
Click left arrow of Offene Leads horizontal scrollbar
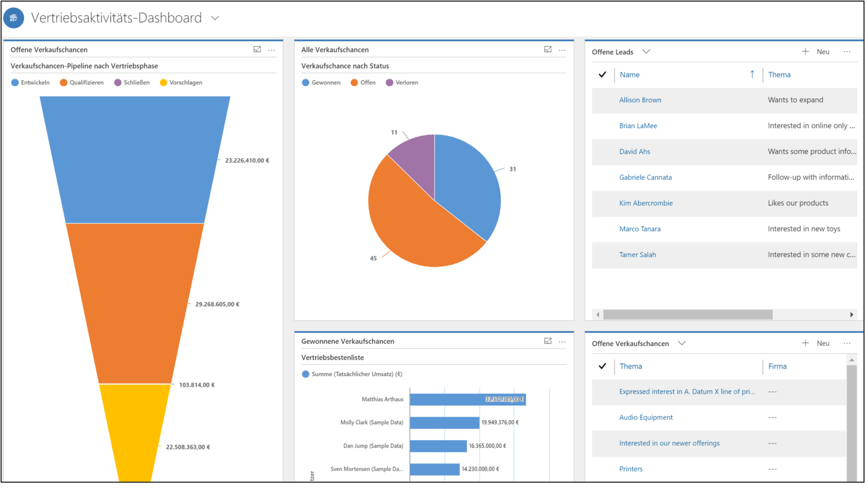click(x=598, y=315)
